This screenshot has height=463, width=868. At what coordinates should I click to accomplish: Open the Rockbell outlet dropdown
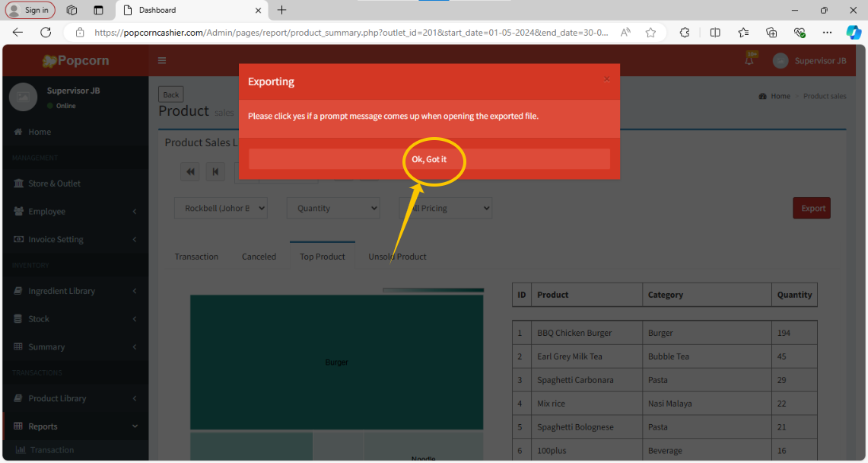point(221,208)
